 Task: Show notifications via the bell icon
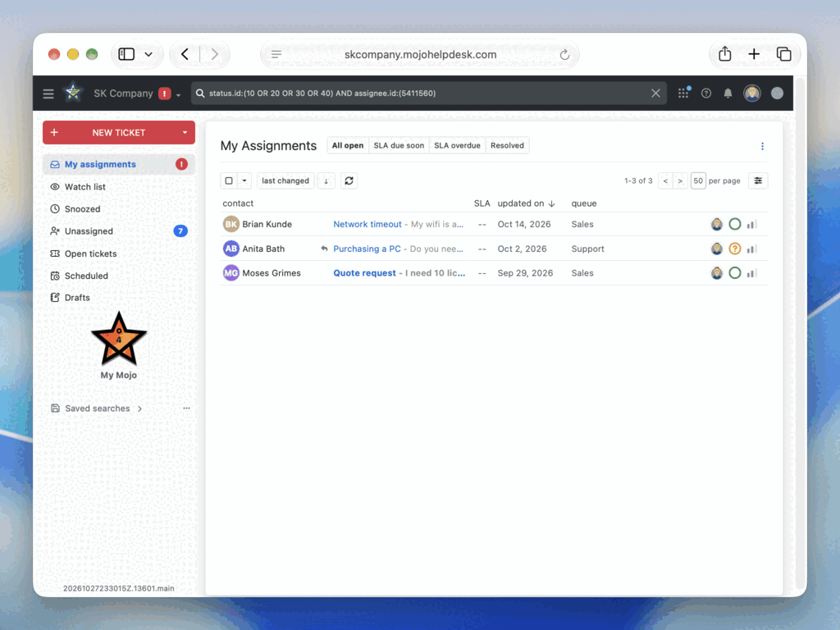pos(728,94)
